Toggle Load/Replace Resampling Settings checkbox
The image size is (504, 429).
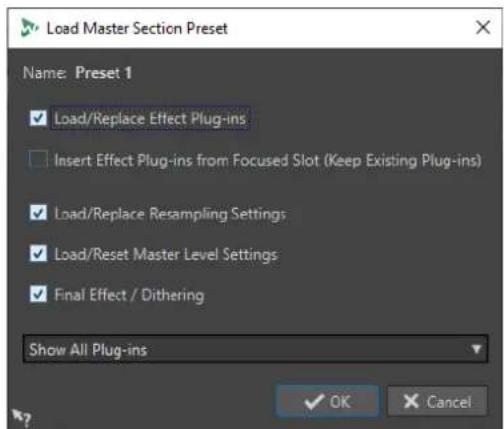pyautogui.click(x=38, y=213)
